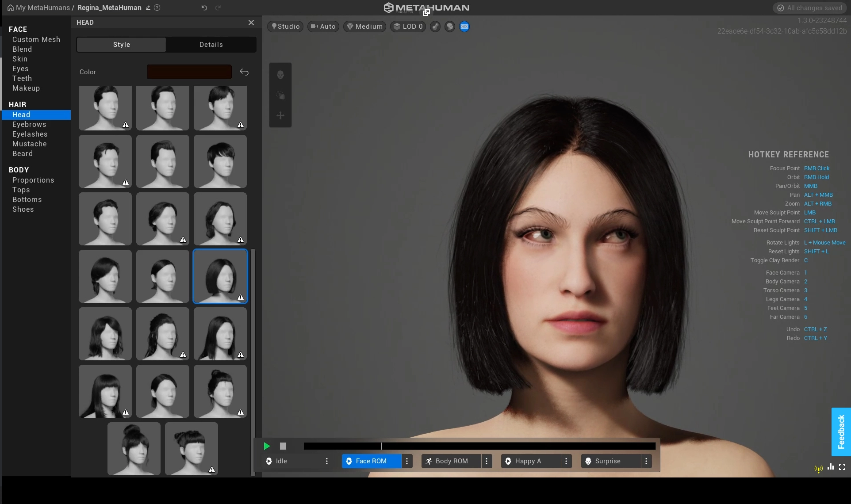Screen dimensions: 851x504
Task: Reset hair color with undo arrow
Action: [x=244, y=72]
